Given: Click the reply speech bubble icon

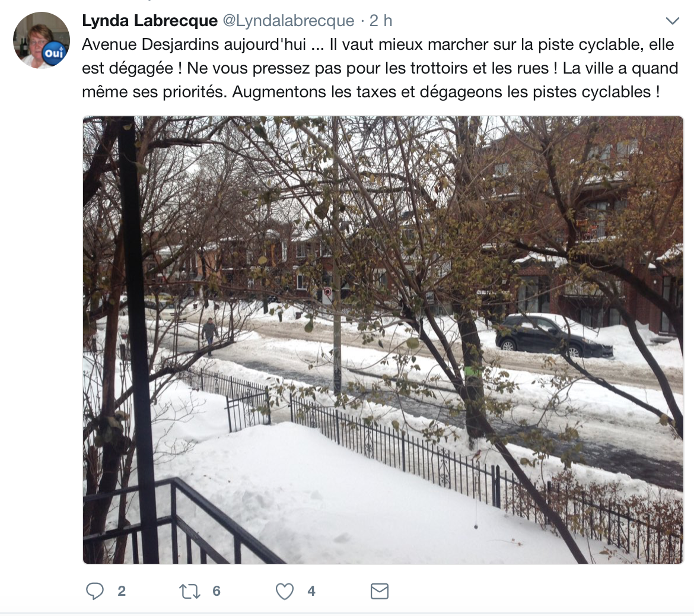Looking at the screenshot, I should point(95,591).
